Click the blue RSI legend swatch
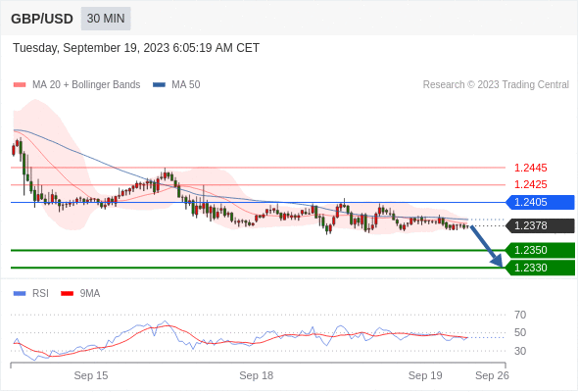Viewport: 578px width, 392px height. [x=20, y=294]
